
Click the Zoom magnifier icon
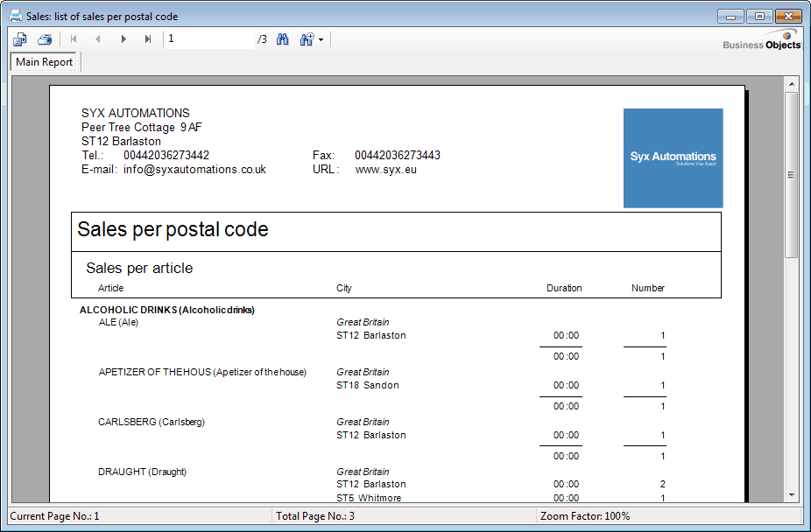(x=307, y=39)
